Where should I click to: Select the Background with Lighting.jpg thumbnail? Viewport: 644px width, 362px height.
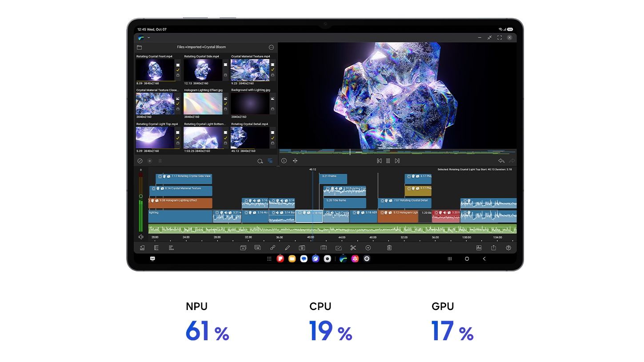click(x=250, y=103)
